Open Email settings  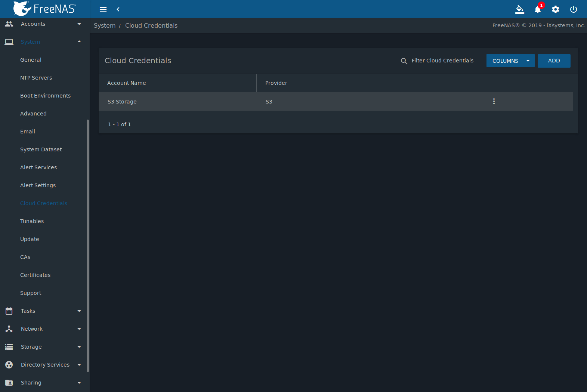[28, 132]
